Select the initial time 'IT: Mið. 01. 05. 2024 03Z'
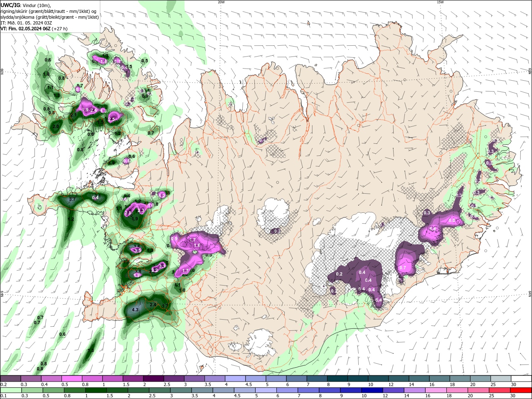Image resolution: width=532 pixels, height=399 pixels. click(26, 23)
